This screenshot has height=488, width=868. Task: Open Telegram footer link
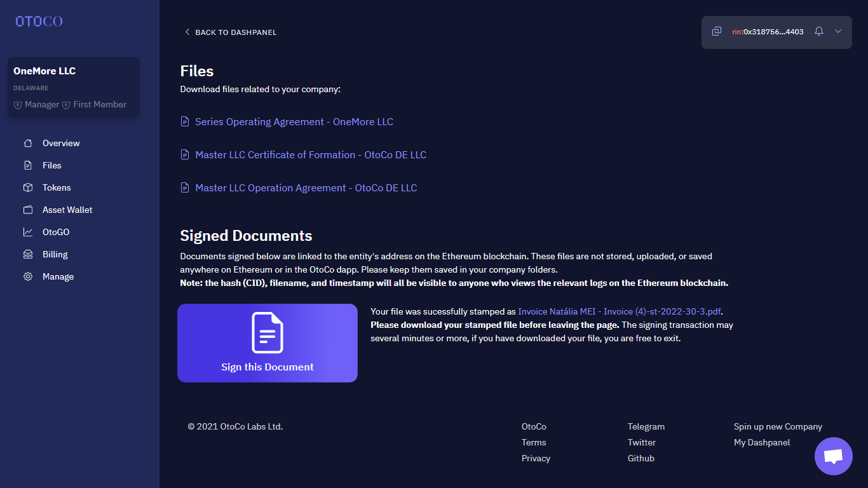(646, 426)
